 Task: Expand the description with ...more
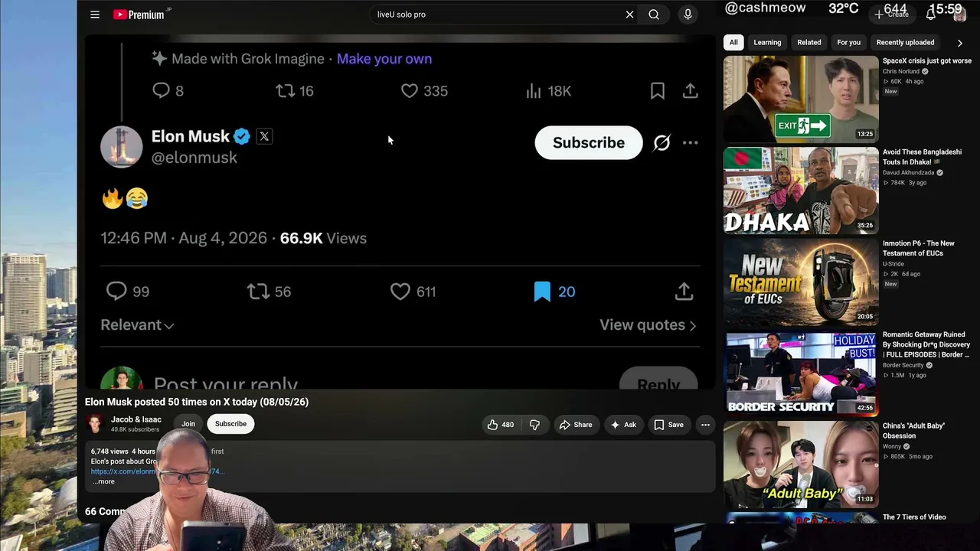coord(103,481)
